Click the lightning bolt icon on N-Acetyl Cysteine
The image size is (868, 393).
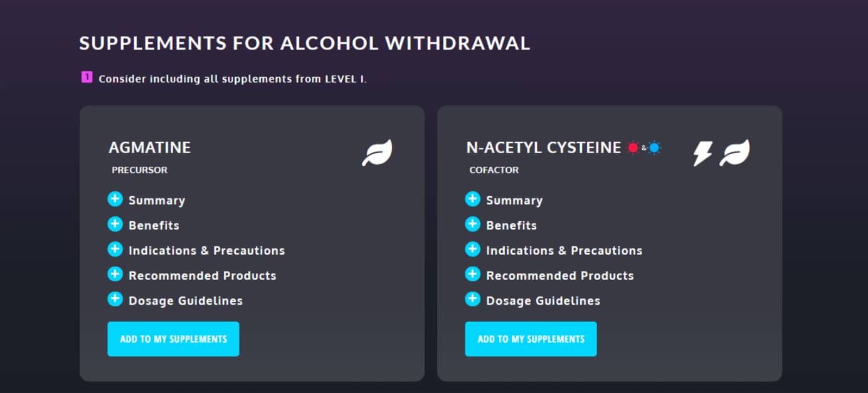[702, 153]
